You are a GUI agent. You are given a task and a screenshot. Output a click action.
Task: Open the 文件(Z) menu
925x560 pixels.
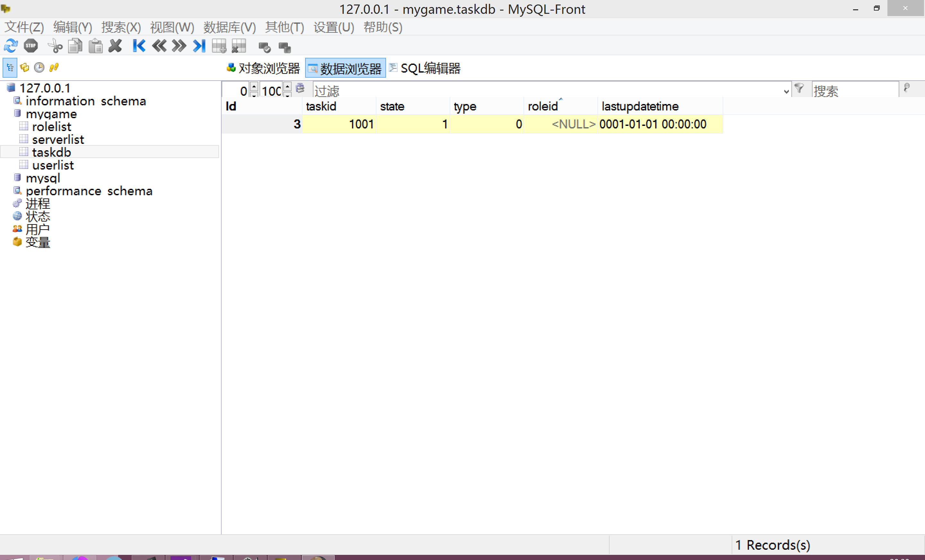pyautogui.click(x=24, y=27)
